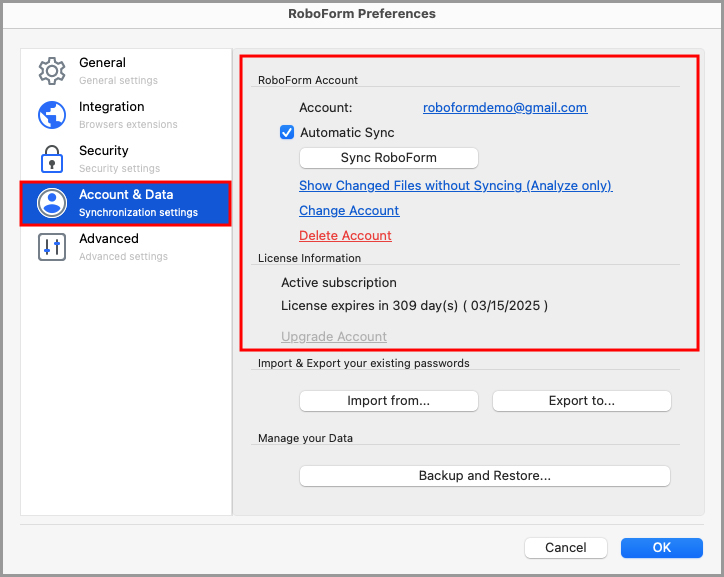Click the Change Account link

coord(349,210)
